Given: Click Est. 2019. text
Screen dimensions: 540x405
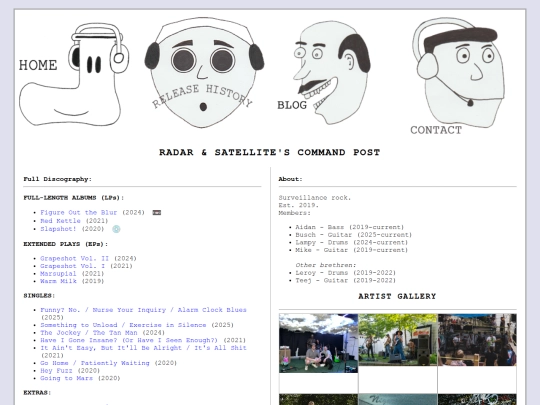Looking at the screenshot, I should point(299,205).
